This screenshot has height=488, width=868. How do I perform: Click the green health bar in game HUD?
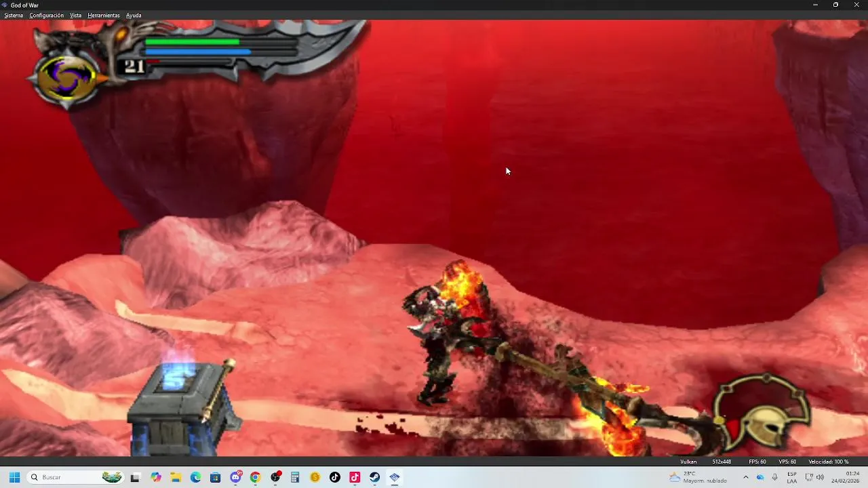192,42
